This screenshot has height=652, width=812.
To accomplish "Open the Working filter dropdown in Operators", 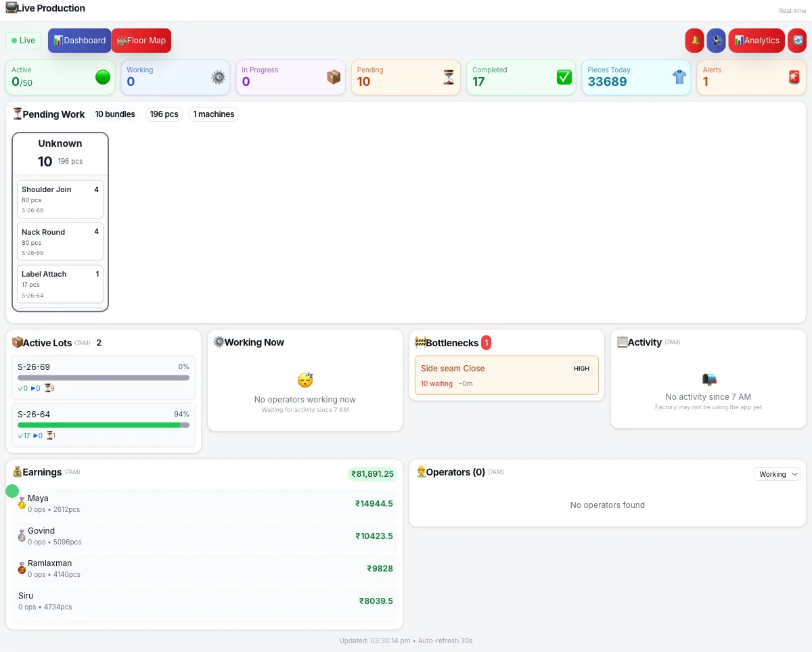I will point(777,474).
